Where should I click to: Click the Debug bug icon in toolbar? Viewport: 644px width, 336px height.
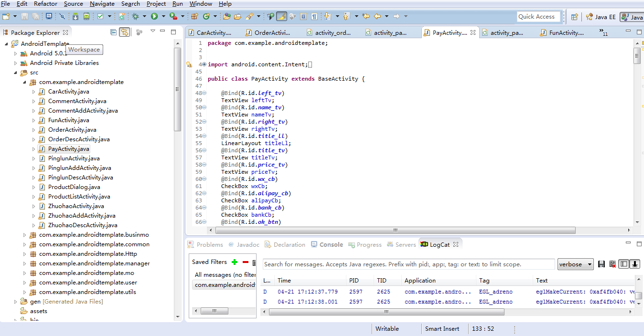click(x=136, y=16)
